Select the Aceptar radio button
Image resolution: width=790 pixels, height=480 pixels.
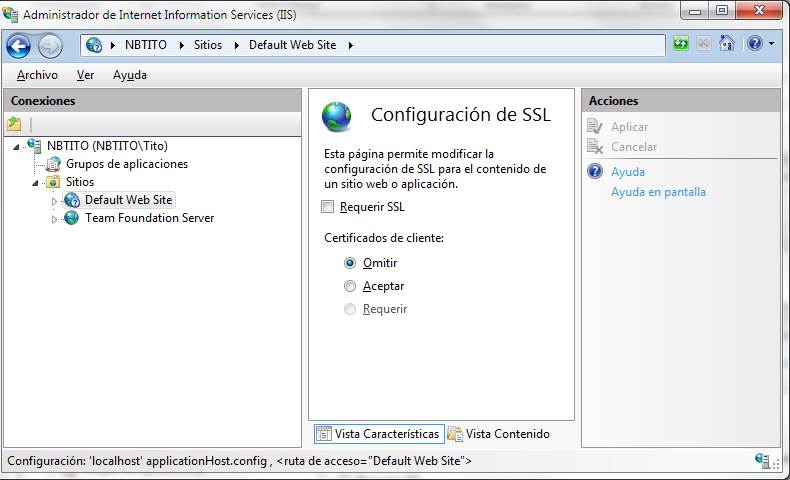350,286
